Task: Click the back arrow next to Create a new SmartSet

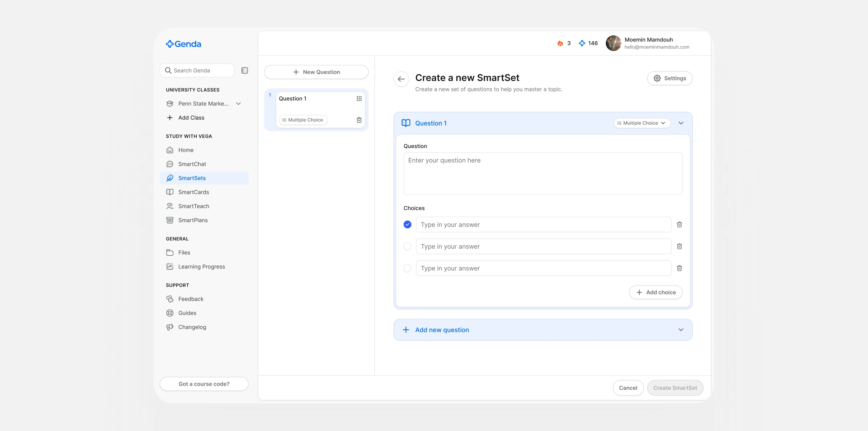Action: [401, 79]
